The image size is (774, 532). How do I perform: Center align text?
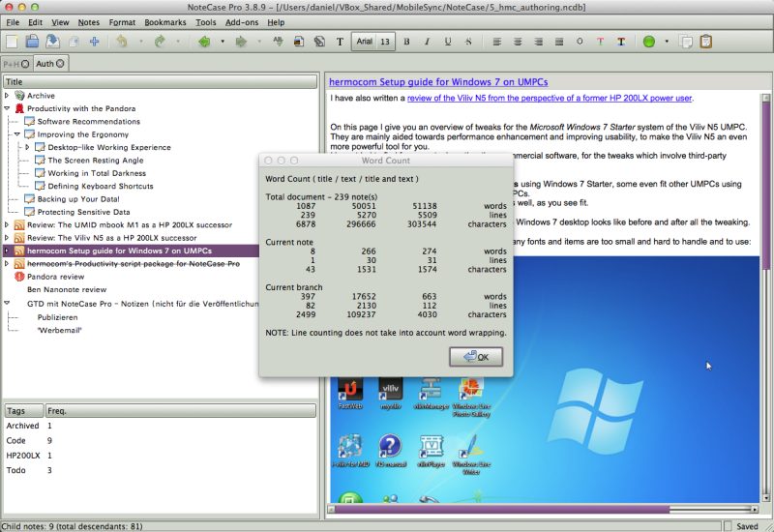pos(518,42)
